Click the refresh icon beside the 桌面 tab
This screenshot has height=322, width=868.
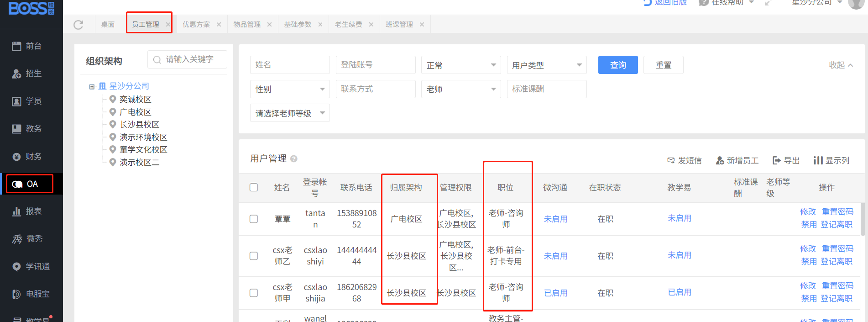78,25
